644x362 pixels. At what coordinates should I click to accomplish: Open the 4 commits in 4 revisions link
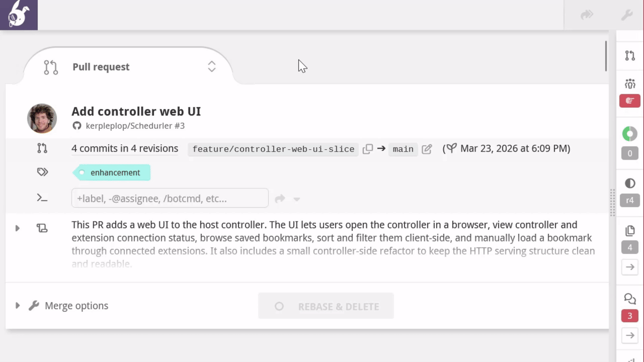(x=125, y=149)
